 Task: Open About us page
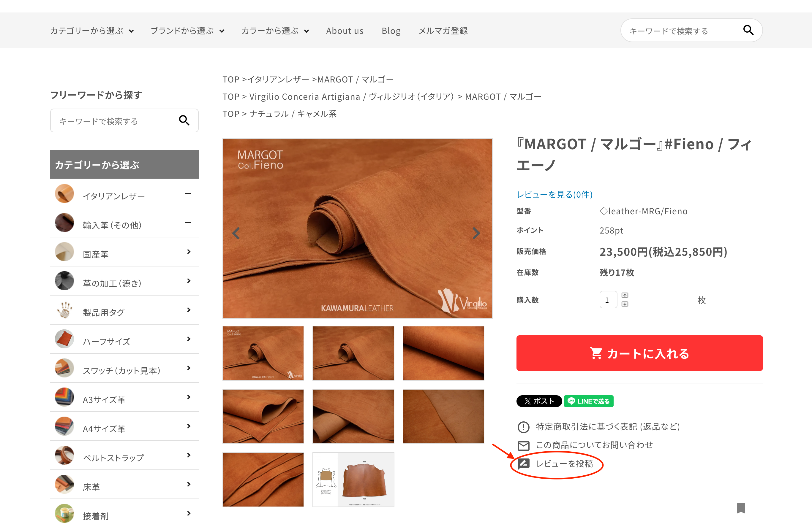pos(345,31)
